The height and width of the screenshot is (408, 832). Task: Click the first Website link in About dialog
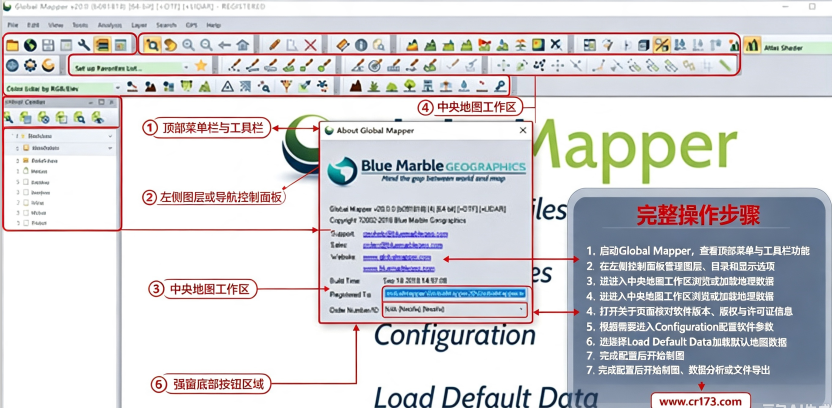coord(397,257)
